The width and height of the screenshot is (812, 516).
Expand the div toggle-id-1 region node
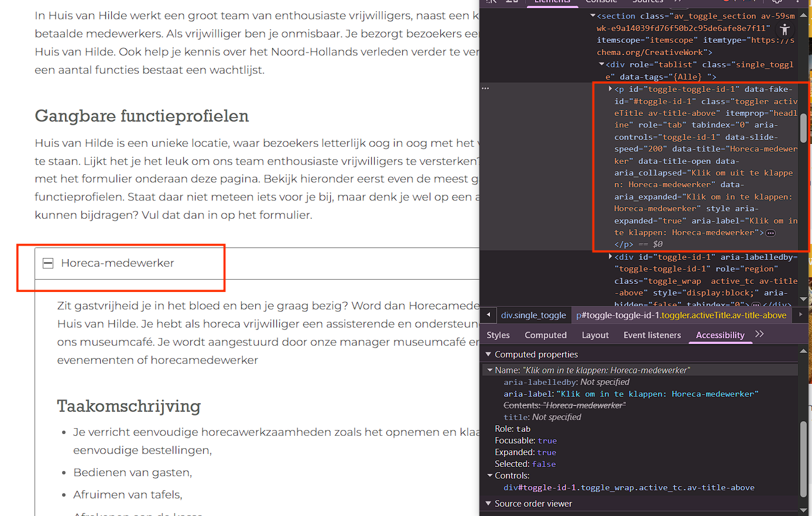[610, 257]
